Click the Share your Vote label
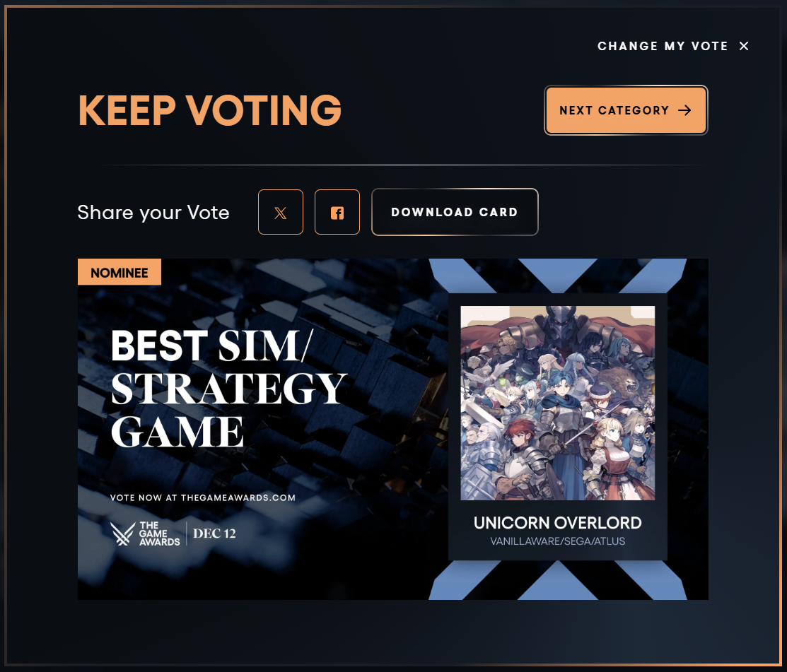Image resolution: width=787 pixels, height=672 pixels. pos(153,213)
